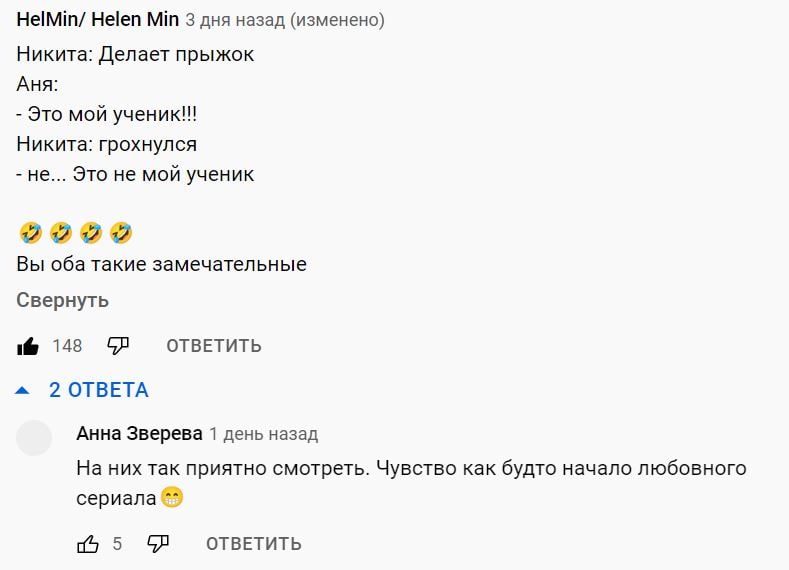The height and width of the screenshot is (570, 789).
Task: Click the text "Вы оба такие замечательные"
Action: click(x=161, y=265)
